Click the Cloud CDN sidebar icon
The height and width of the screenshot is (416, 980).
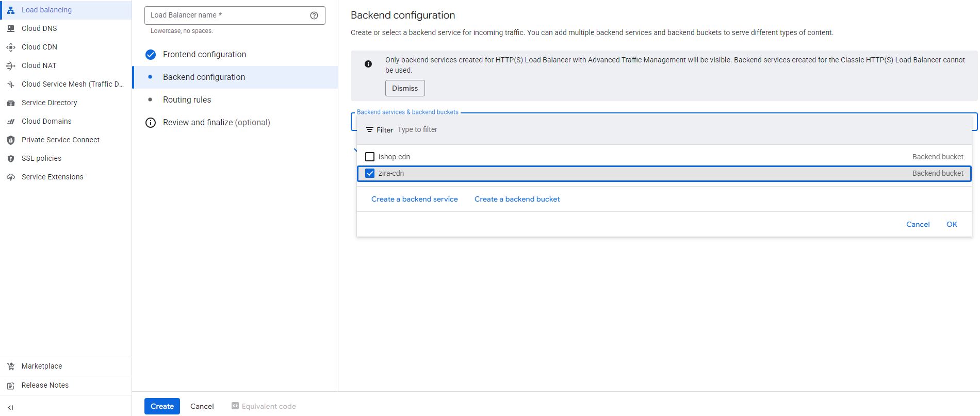tap(11, 47)
